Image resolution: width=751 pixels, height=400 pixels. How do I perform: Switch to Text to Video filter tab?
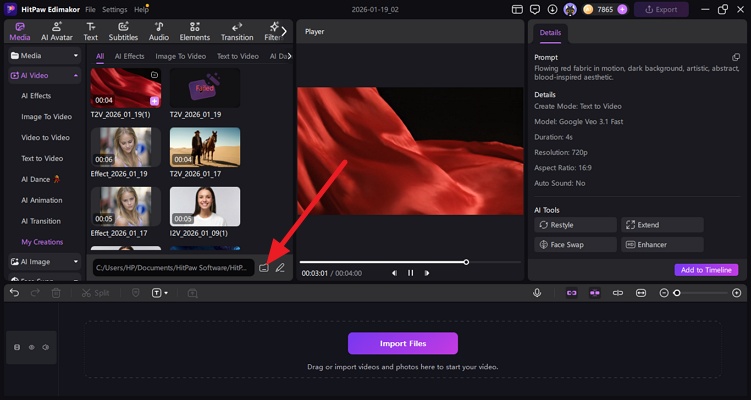point(238,56)
